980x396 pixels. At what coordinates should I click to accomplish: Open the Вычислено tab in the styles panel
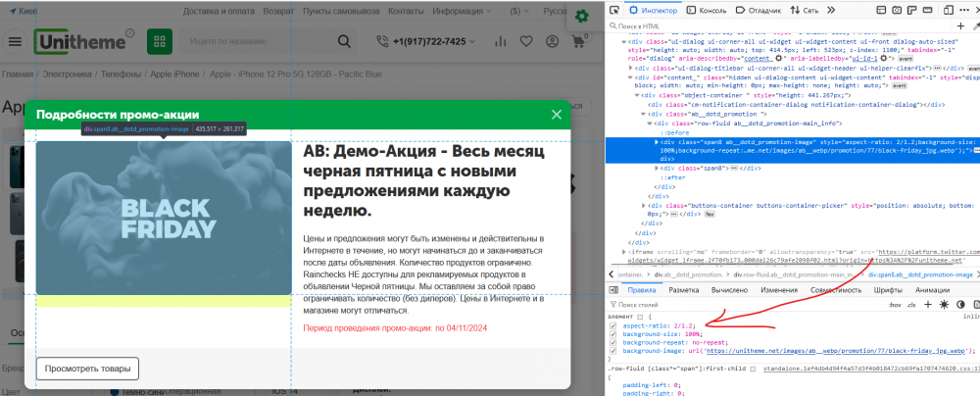(x=728, y=291)
